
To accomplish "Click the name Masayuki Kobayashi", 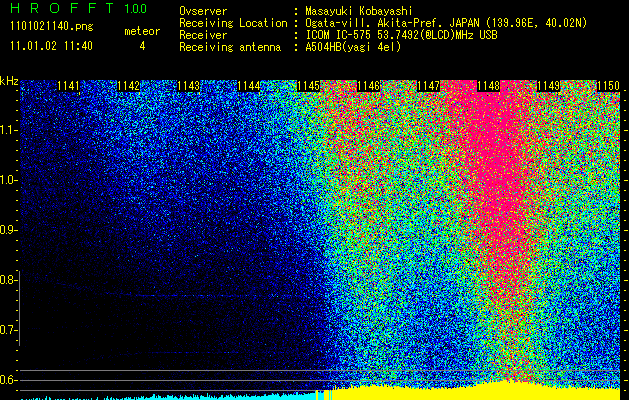I will [x=358, y=11].
